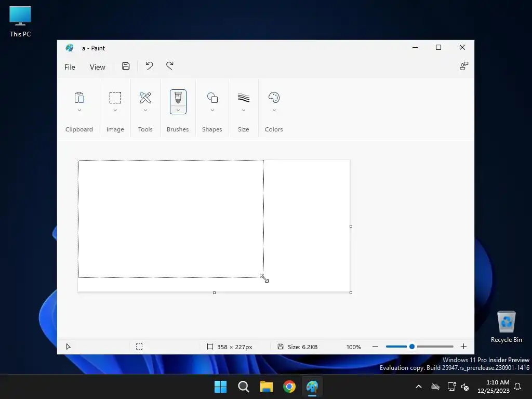Click the Brushes label
The image size is (532, 399).
pos(178,129)
